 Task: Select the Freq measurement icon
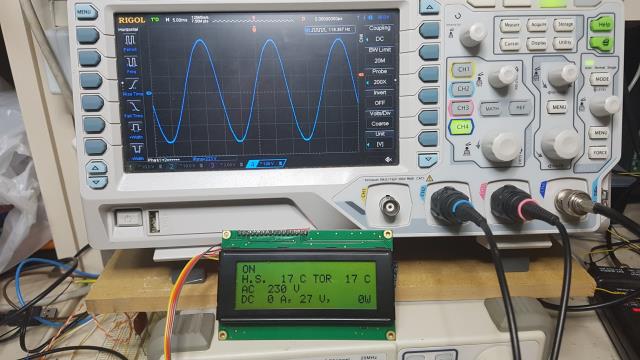coord(131,64)
